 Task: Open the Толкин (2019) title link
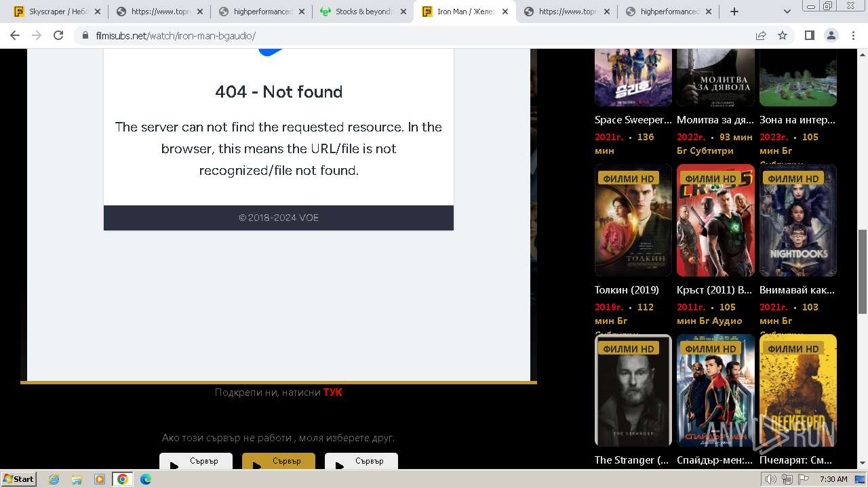(x=627, y=290)
